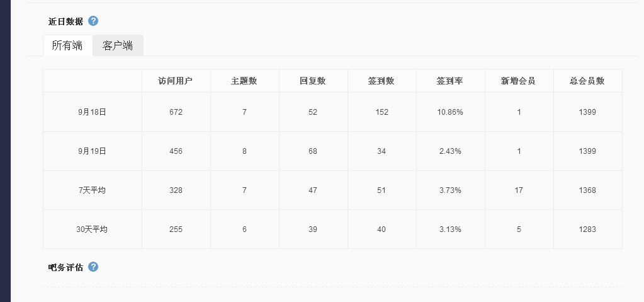This screenshot has width=644, height=302.
Task: Click the 吧务评估 section heading
Action: click(x=65, y=267)
